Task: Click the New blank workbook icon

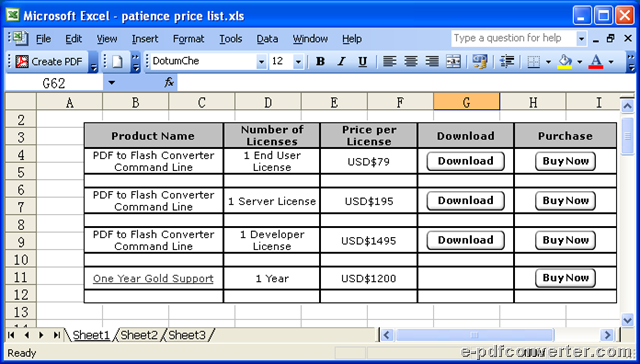Action: [117, 62]
